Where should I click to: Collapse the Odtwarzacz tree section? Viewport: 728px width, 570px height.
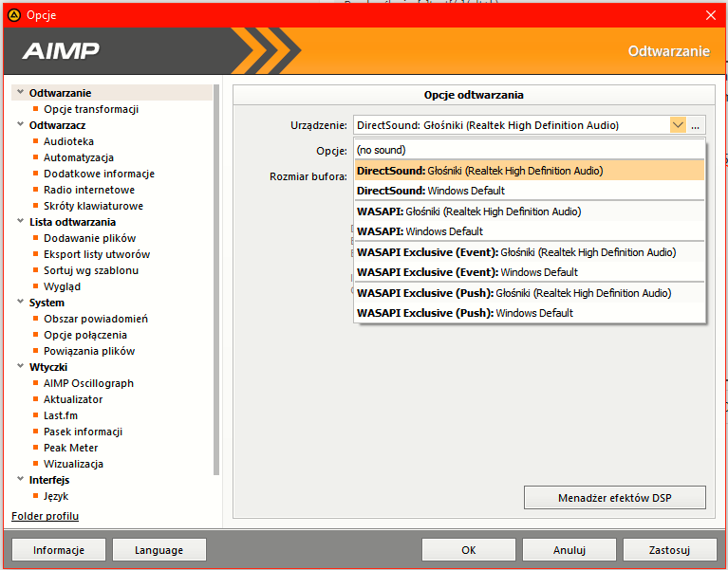[20, 125]
